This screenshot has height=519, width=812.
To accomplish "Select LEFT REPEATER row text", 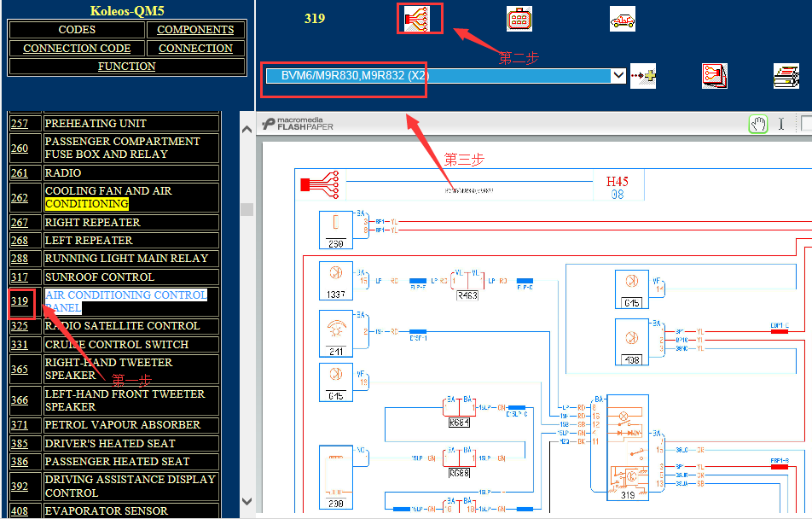I will (x=89, y=241).
